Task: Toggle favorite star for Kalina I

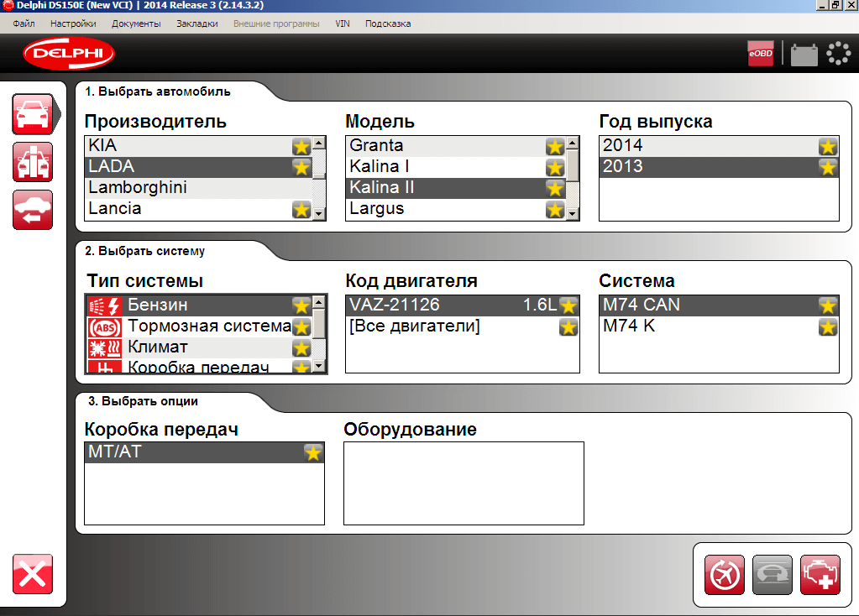Action: click(555, 167)
